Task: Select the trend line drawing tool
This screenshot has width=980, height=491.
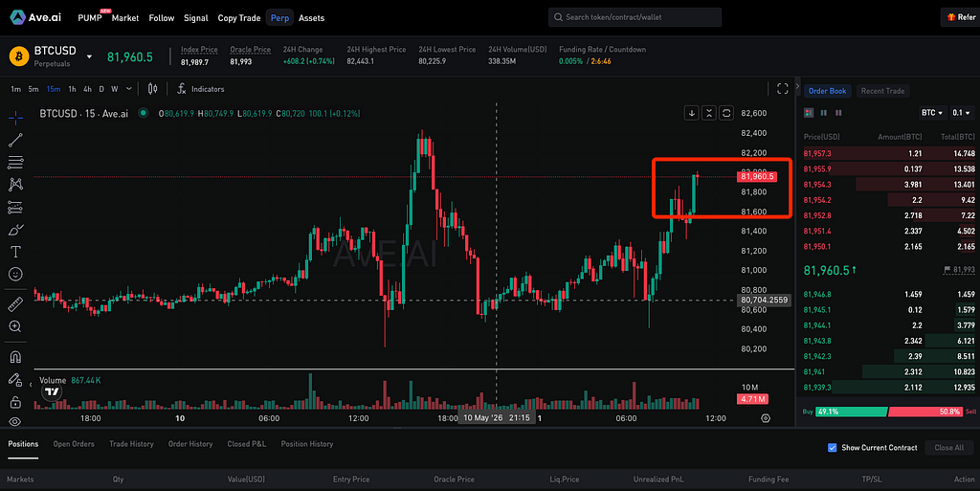Action: tap(15, 140)
